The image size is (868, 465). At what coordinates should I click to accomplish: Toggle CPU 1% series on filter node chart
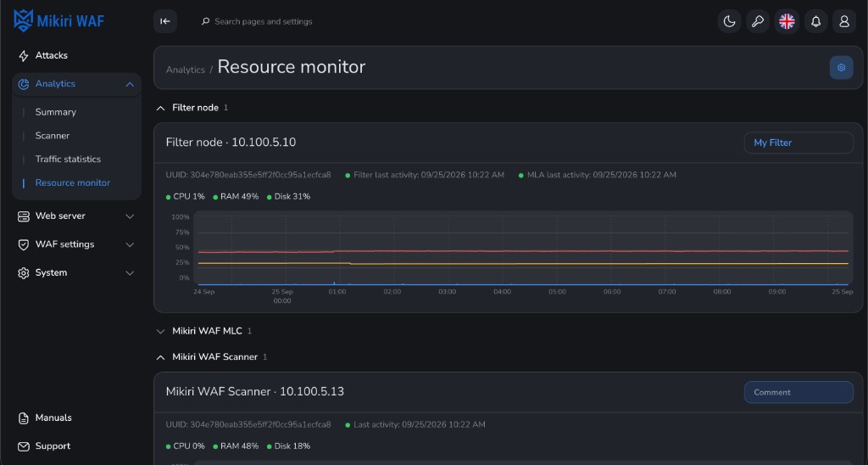[x=185, y=196]
